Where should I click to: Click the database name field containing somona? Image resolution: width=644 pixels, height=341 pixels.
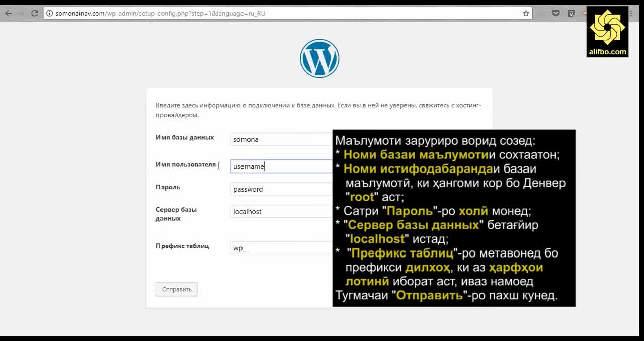(x=281, y=139)
